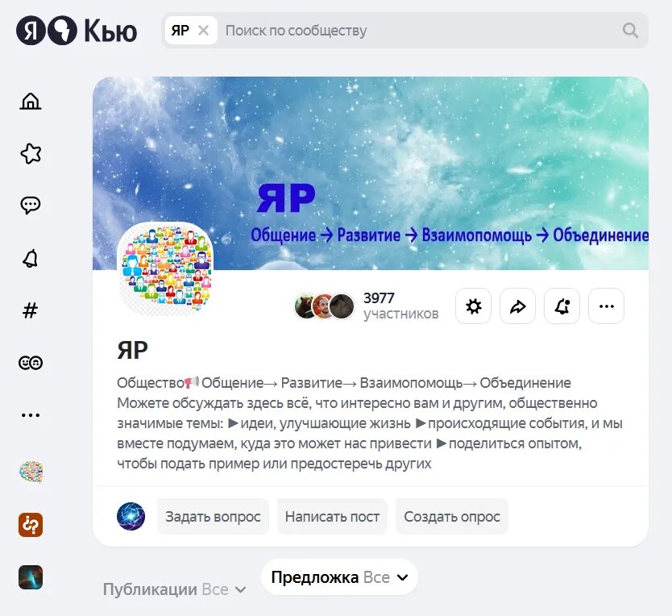The height and width of the screenshot is (616, 672).
Task: Click the Создать опрос button
Action: tap(452, 517)
